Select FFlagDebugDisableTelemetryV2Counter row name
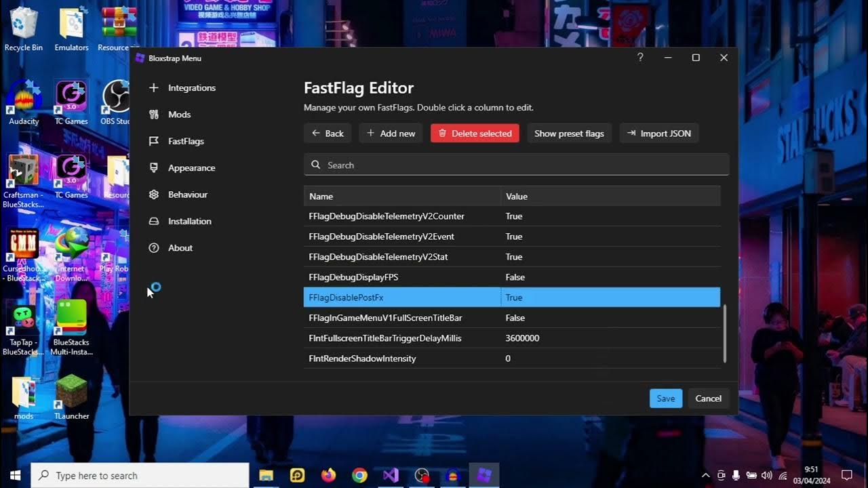 [x=387, y=216]
